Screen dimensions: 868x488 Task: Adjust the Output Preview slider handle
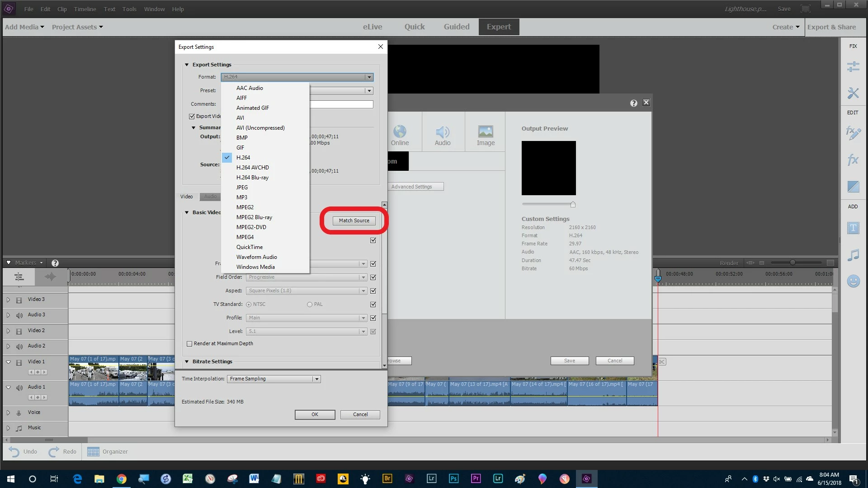coord(573,205)
